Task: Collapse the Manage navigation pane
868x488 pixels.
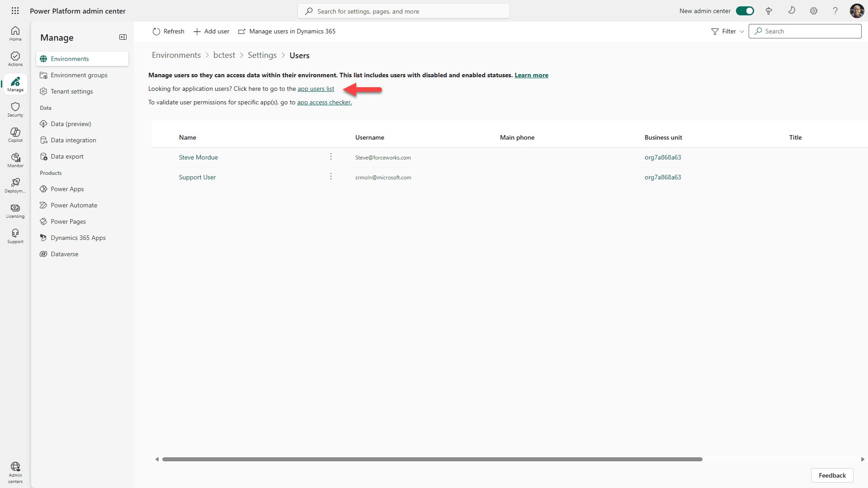Action: 123,37
